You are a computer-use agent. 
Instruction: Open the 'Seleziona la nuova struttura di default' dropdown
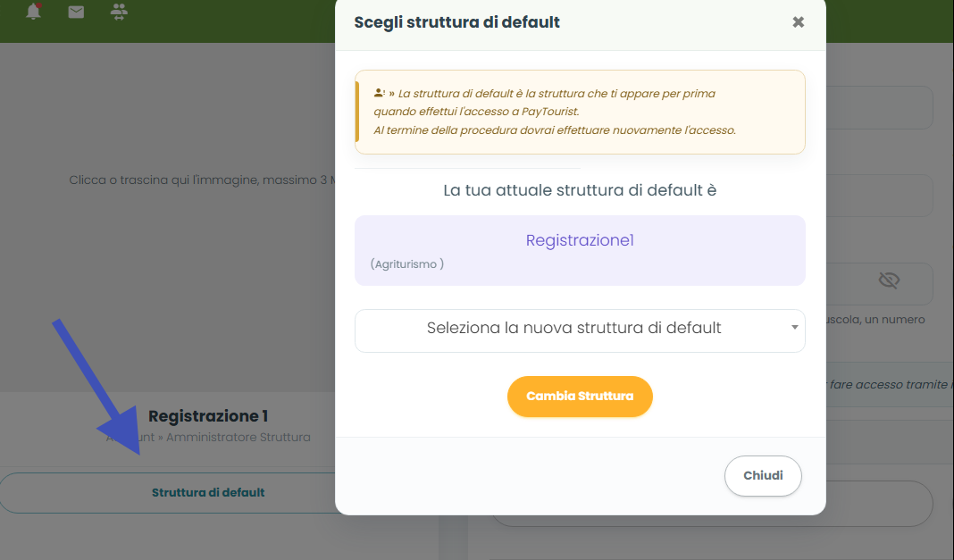click(x=580, y=330)
